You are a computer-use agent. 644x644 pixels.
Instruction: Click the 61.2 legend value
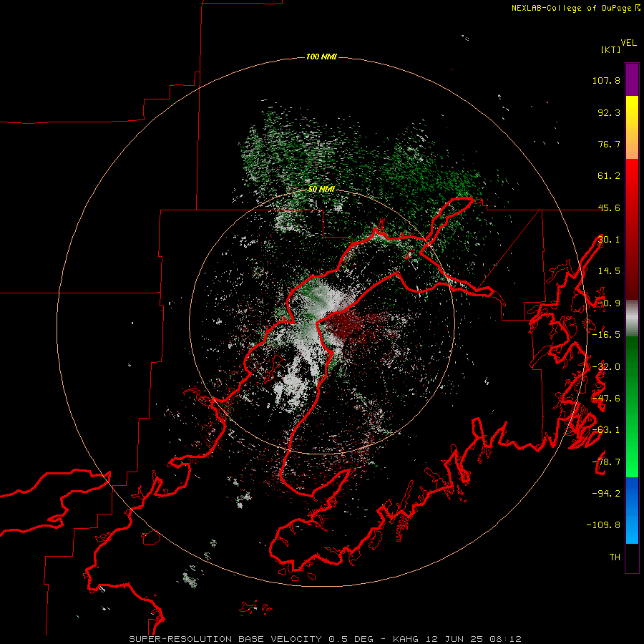[x=609, y=176]
